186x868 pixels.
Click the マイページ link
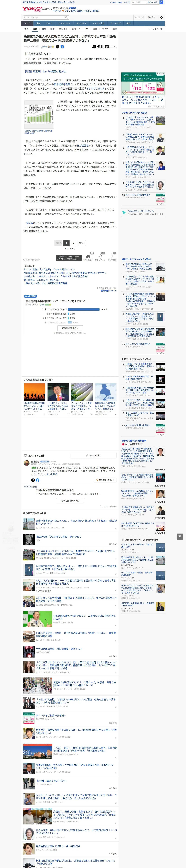(139, 17)
